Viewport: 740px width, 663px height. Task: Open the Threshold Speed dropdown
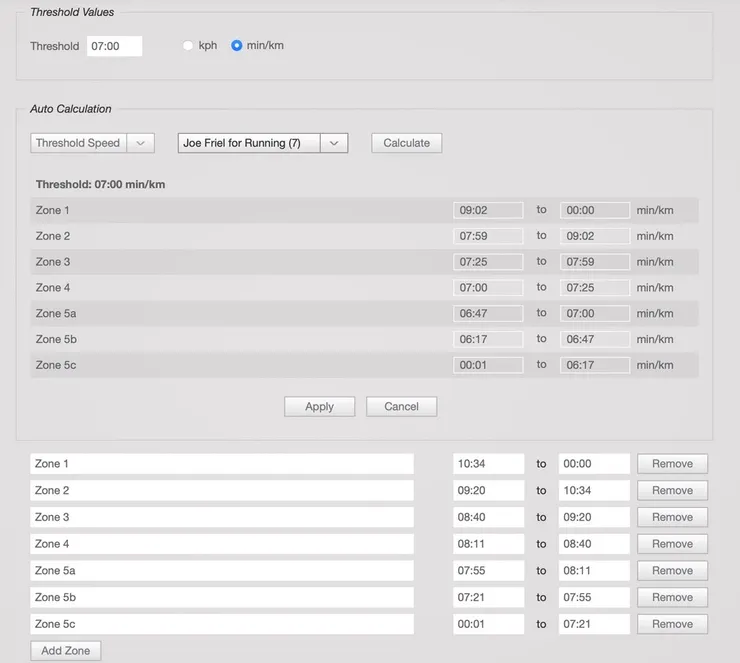[92, 143]
